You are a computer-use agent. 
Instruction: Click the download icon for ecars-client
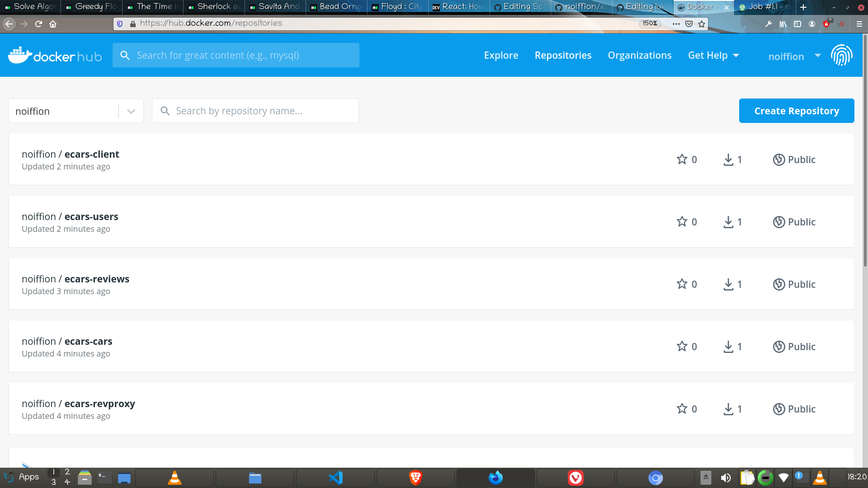(x=728, y=160)
